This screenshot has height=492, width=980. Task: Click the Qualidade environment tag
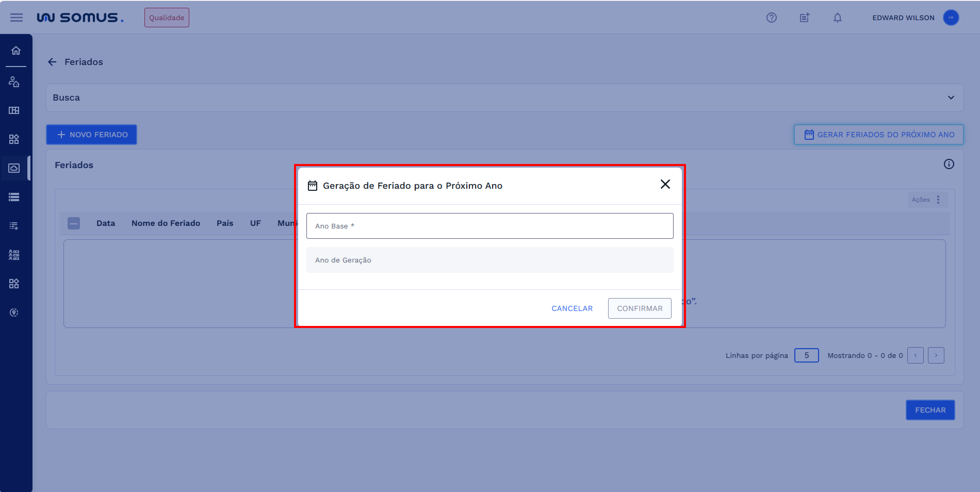(x=167, y=18)
